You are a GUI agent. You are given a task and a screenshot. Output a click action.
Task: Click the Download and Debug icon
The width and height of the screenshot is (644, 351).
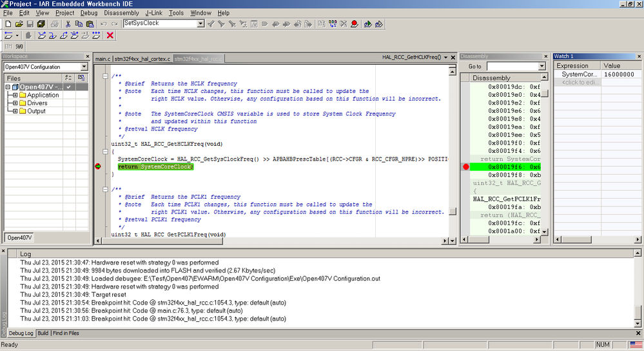pyautogui.click(x=367, y=24)
